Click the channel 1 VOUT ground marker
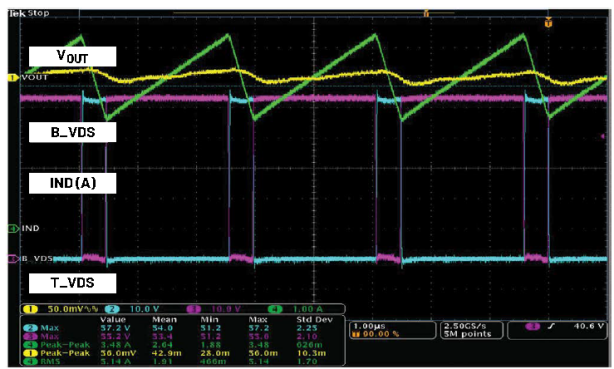Image resolution: width=614 pixels, height=369 pixels. [x=13, y=78]
